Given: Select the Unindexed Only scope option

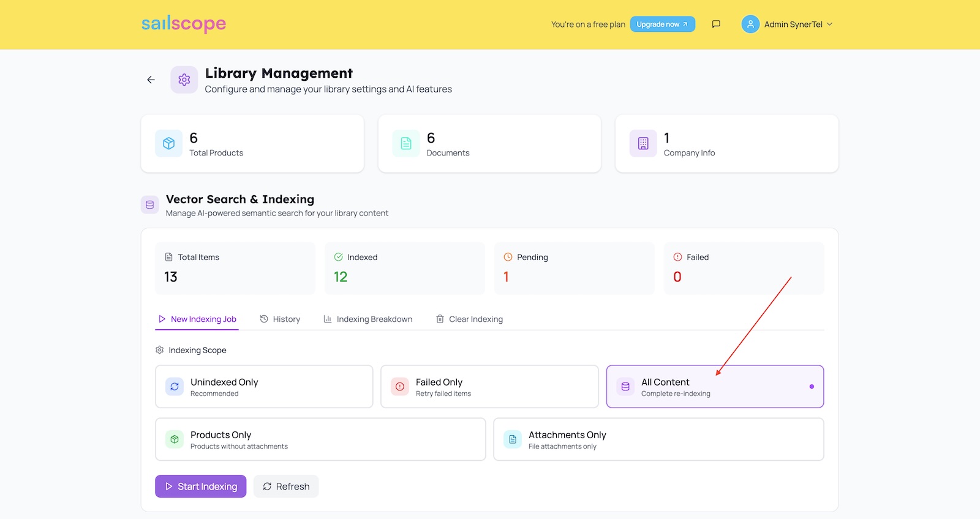Looking at the screenshot, I should click(x=264, y=387).
